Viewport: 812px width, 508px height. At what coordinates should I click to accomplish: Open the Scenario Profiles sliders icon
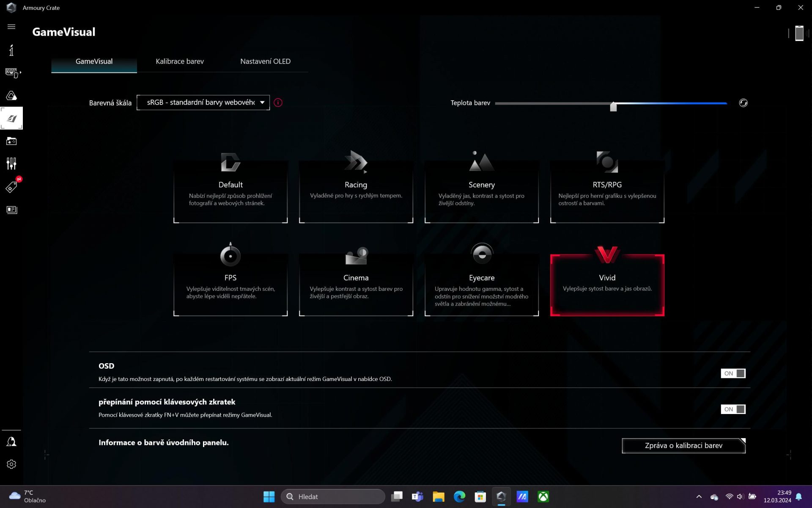point(11,163)
